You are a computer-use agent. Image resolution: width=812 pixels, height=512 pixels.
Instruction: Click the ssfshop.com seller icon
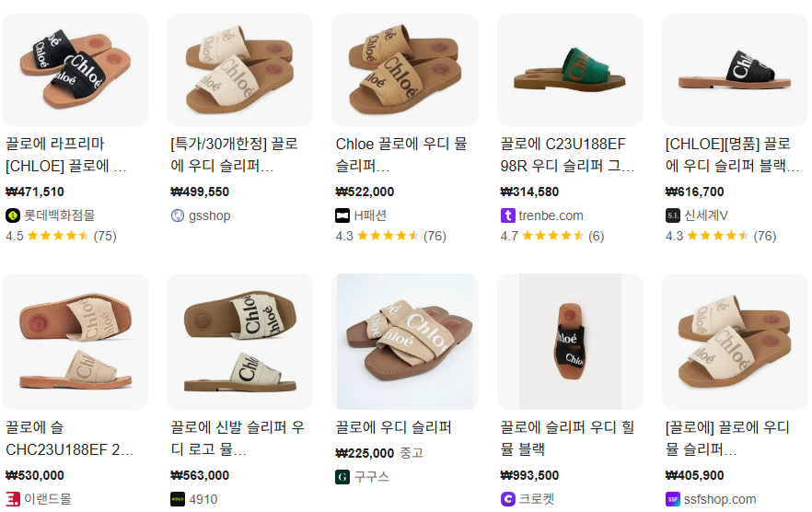(x=673, y=500)
